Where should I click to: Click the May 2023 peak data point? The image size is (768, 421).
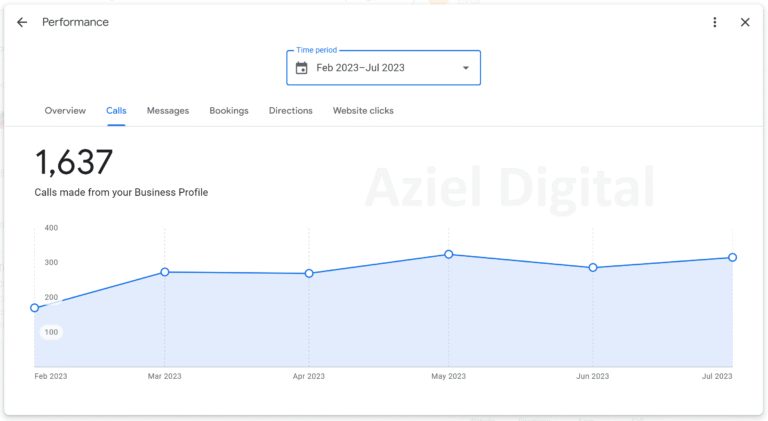click(449, 254)
